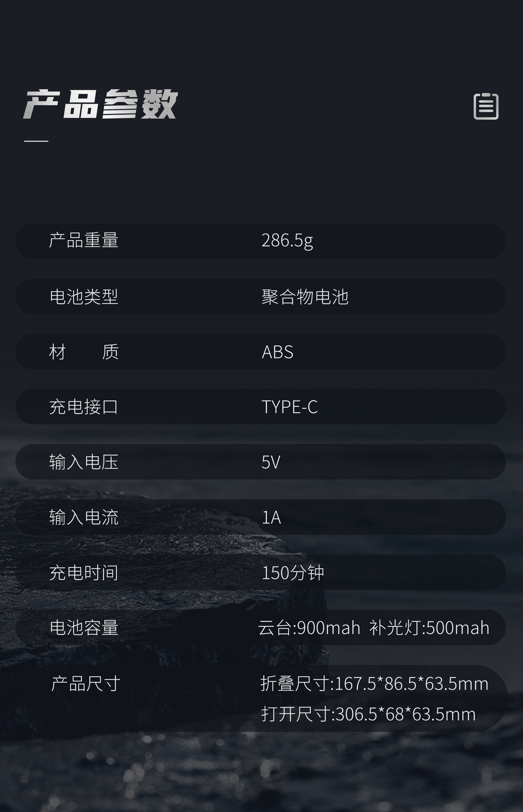This screenshot has height=812, width=523.
Task: Select the 输入电流 row label
Action: coord(84,517)
